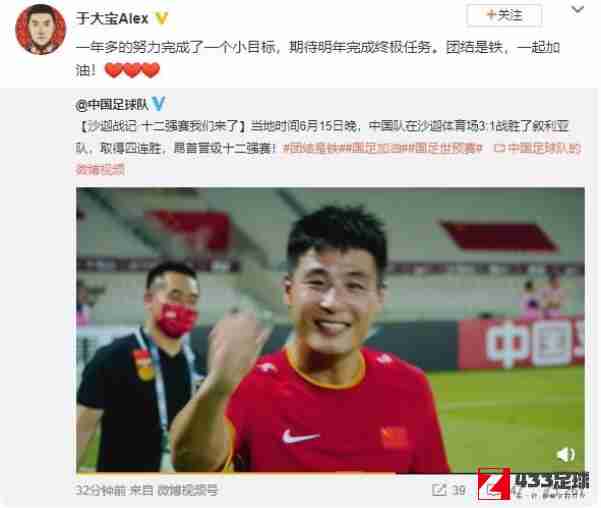Mute the video with speaker icon

coord(565,455)
